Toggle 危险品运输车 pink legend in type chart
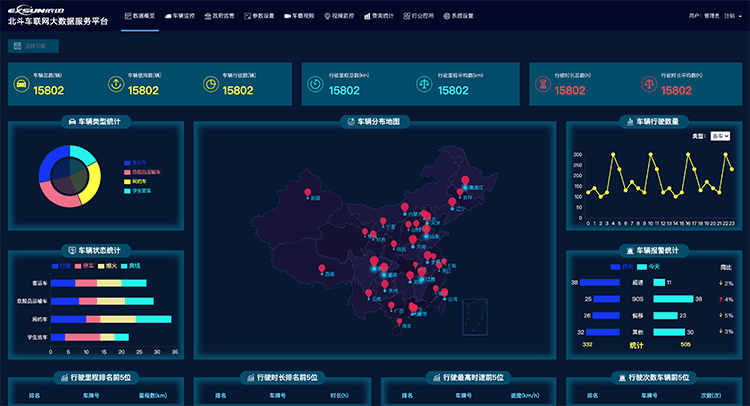The image size is (750, 406). tap(142, 172)
